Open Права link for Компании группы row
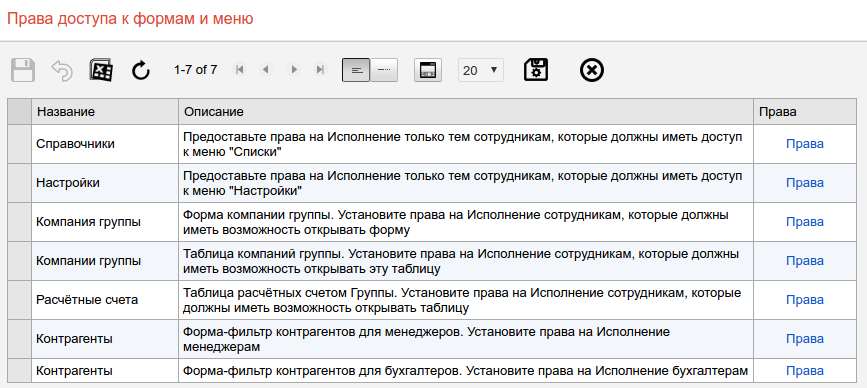The width and height of the screenshot is (867, 388). point(805,261)
